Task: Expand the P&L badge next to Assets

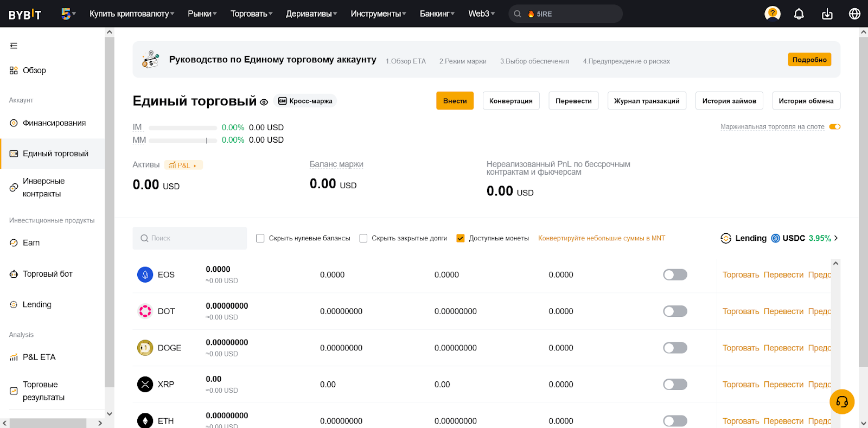Action: coord(183,165)
